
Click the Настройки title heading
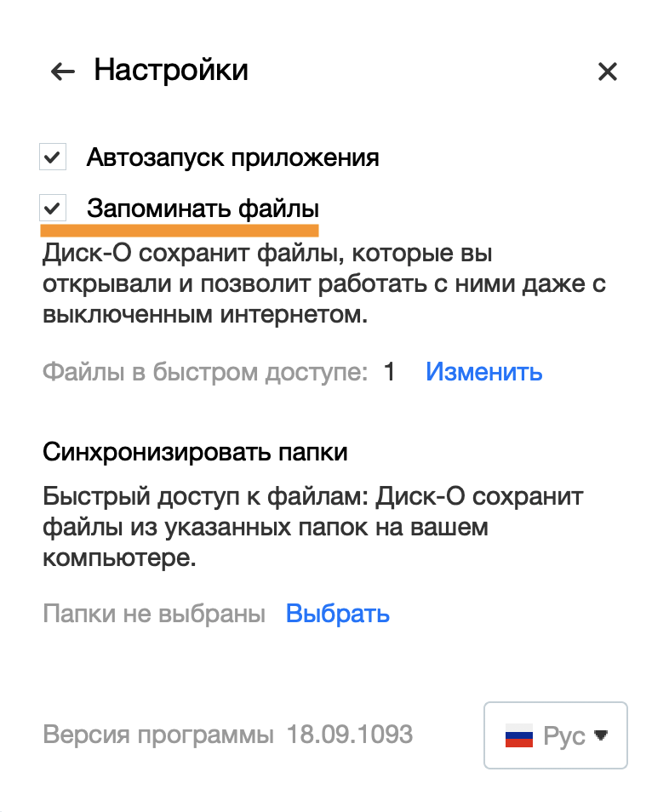pyautogui.click(x=171, y=71)
